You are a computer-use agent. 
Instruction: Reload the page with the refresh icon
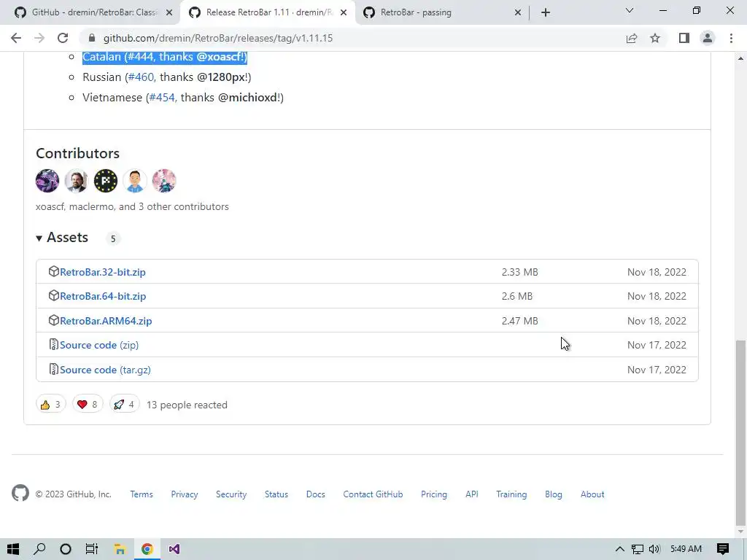[63, 38]
